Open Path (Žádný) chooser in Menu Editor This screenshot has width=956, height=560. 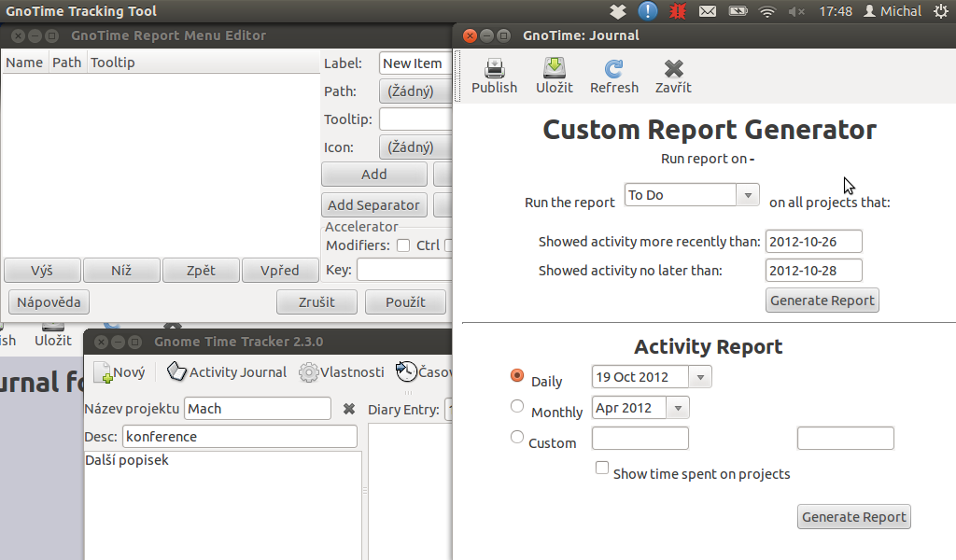(415, 91)
